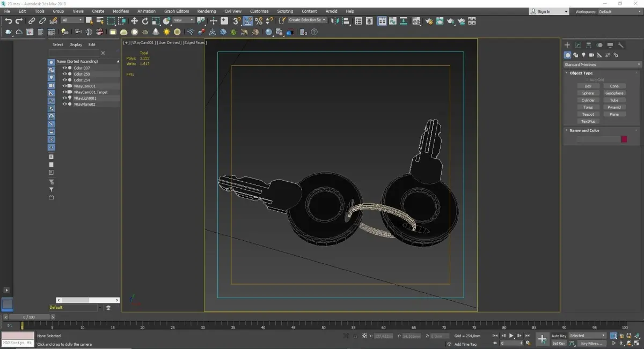This screenshot has height=349, width=644.
Task: Toggle visibility of Color:007 object
Action: (x=64, y=68)
